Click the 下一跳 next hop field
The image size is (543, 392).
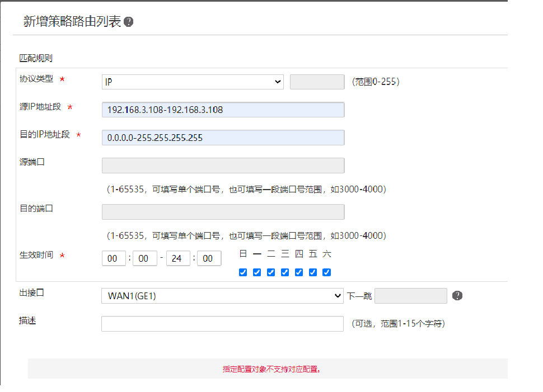coord(411,296)
